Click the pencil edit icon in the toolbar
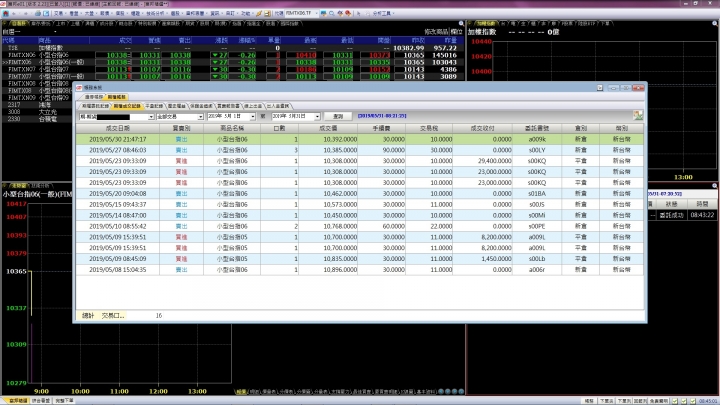The width and height of the screenshot is (720, 405). [x=259, y=13]
